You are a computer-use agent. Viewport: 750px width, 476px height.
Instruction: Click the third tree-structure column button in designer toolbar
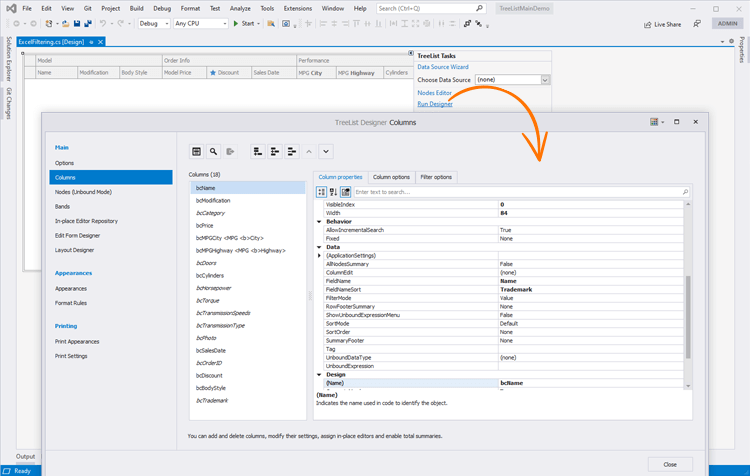(x=292, y=152)
